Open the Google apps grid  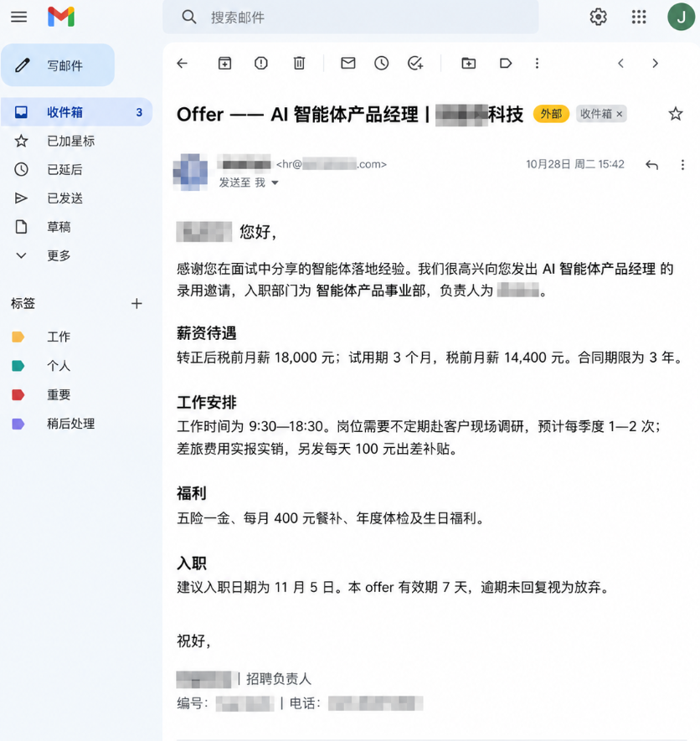tap(639, 18)
